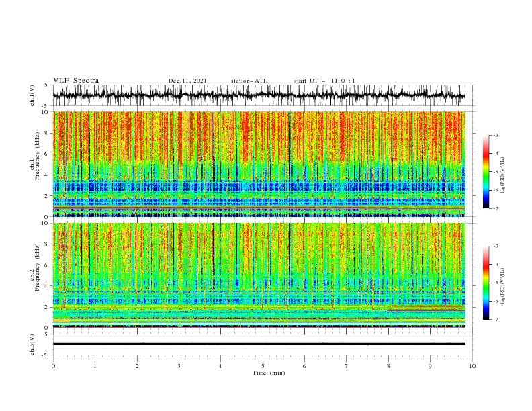This screenshot has height=411, width=532.
Task: Click inside the ch.2 spectrogram panel
Action: tap(259, 275)
